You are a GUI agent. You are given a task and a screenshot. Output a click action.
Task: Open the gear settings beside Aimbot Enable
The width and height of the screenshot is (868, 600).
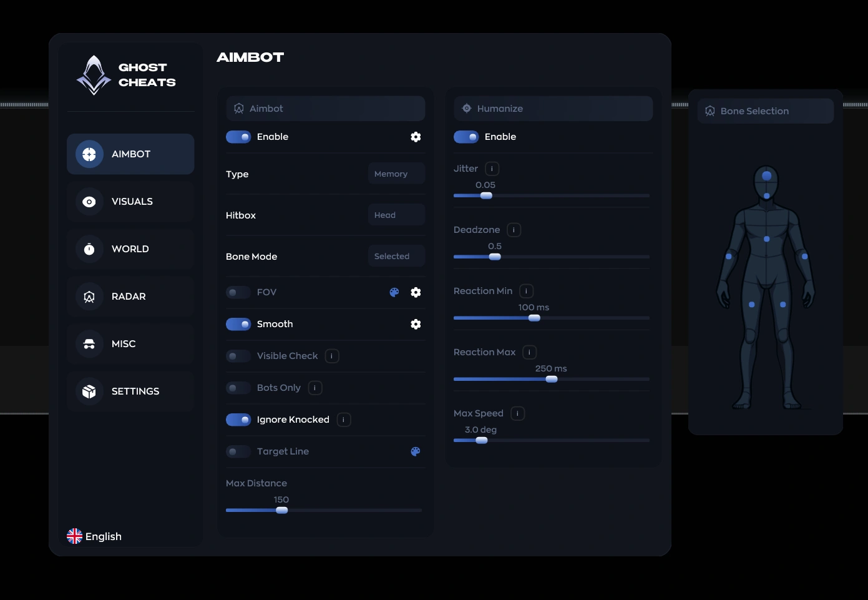416,137
